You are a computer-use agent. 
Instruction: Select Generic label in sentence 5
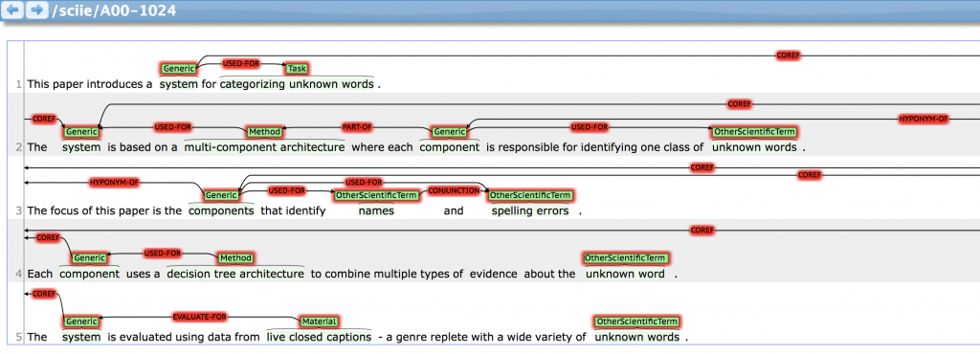pos(81,321)
